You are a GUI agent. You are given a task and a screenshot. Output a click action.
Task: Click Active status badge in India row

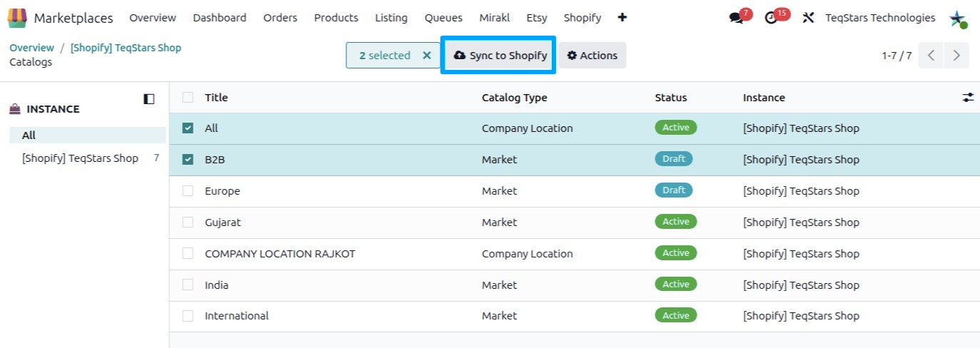click(676, 285)
